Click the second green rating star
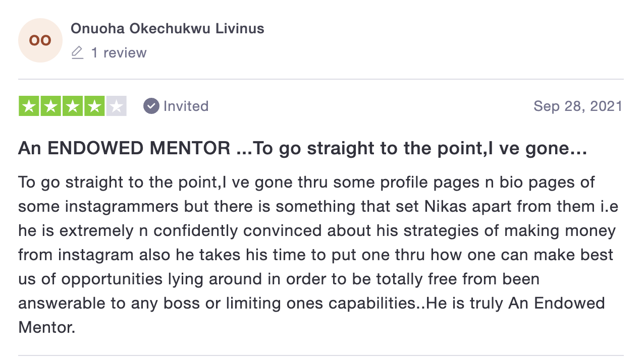Image resolution: width=644 pixels, height=361 pixels. pyautogui.click(x=51, y=106)
